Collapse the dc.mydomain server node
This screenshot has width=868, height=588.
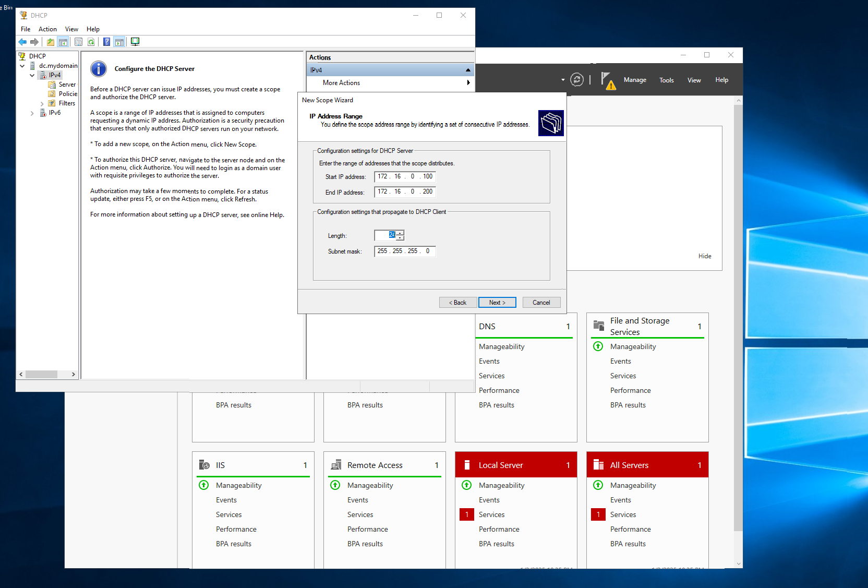tap(22, 66)
